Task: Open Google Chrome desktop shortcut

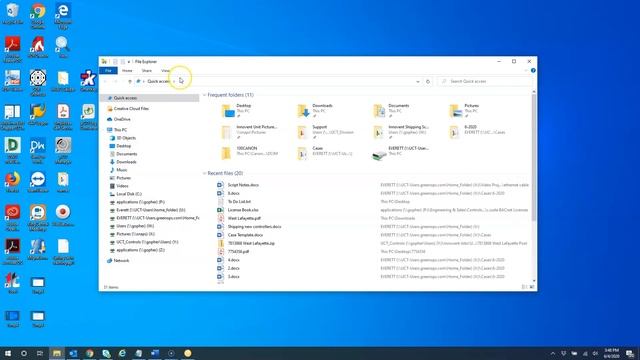Action: [x=38, y=16]
